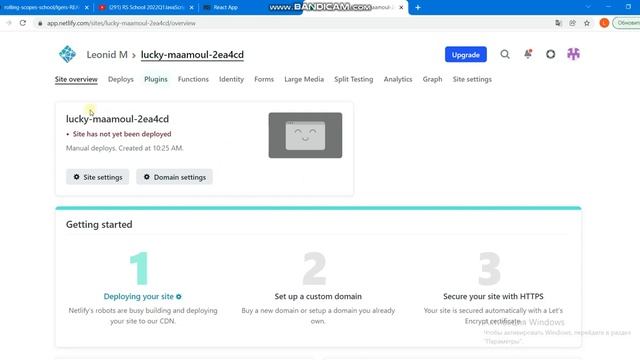
Task: Open the Functions tab
Action: (193, 79)
